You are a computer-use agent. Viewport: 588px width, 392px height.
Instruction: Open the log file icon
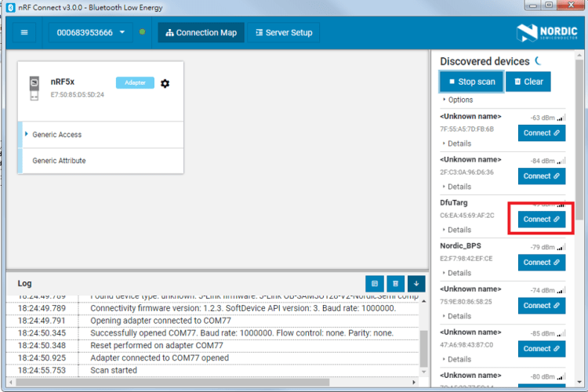375,283
